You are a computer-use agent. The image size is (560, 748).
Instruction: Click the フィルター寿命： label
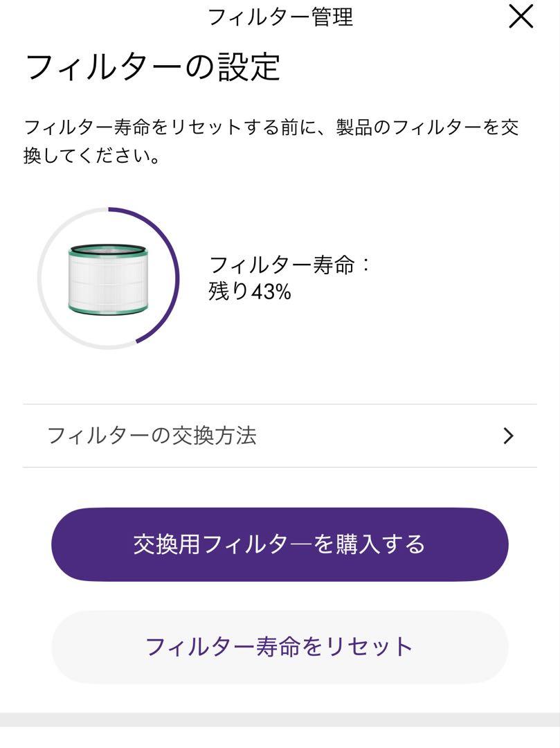pyautogui.click(x=289, y=265)
